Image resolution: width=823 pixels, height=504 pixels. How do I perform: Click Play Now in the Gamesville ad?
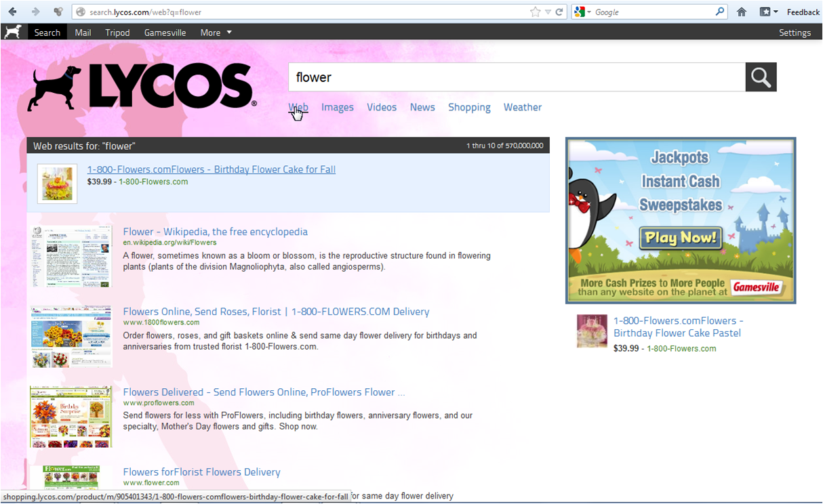pyautogui.click(x=680, y=238)
